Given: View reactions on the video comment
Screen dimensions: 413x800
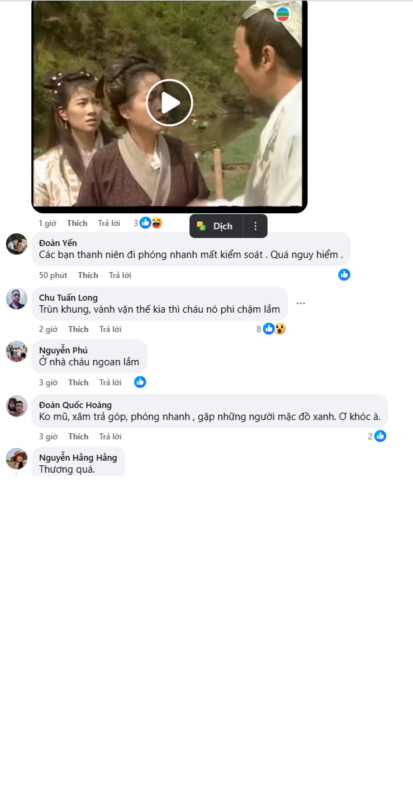Looking at the screenshot, I should coord(148,223).
